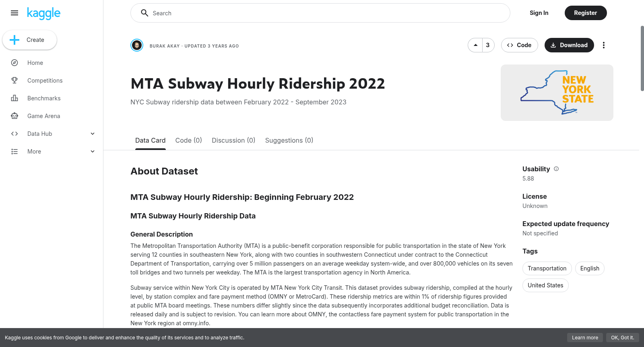Viewport: 644px width, 347px height.
Task: Dismiss cookies with OK, Got it
Action: 622,338
